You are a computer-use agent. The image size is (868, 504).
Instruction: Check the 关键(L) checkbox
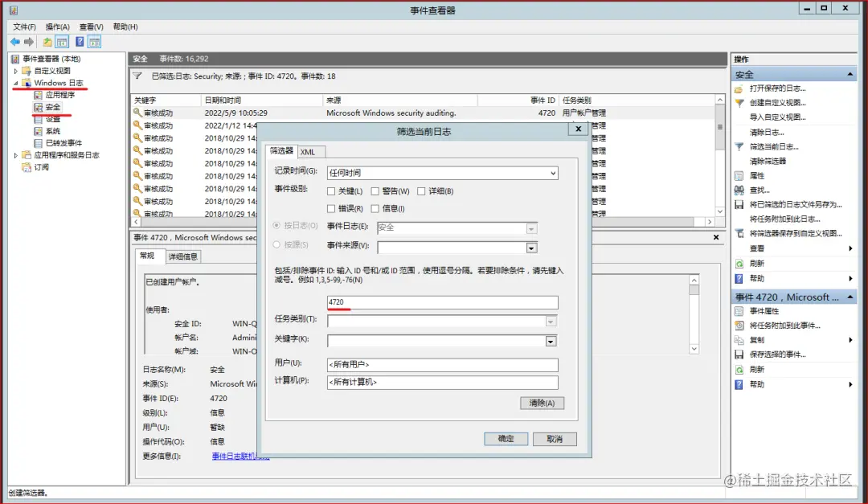(x=331, y=191)
